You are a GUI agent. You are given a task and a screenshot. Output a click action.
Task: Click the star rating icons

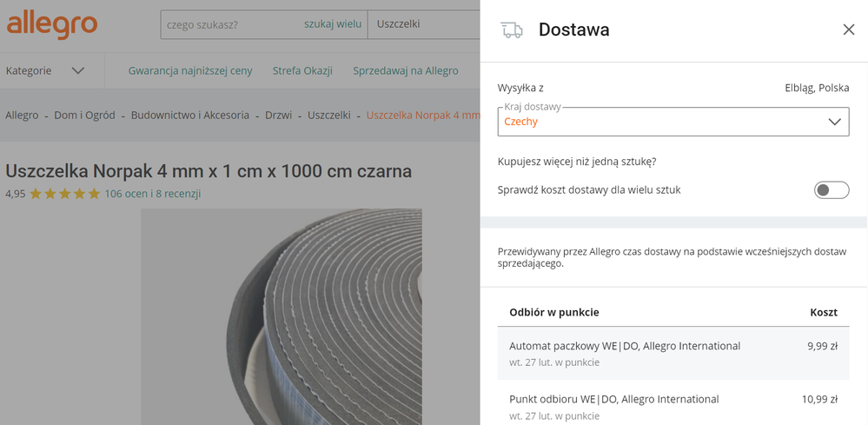[65, 194]
